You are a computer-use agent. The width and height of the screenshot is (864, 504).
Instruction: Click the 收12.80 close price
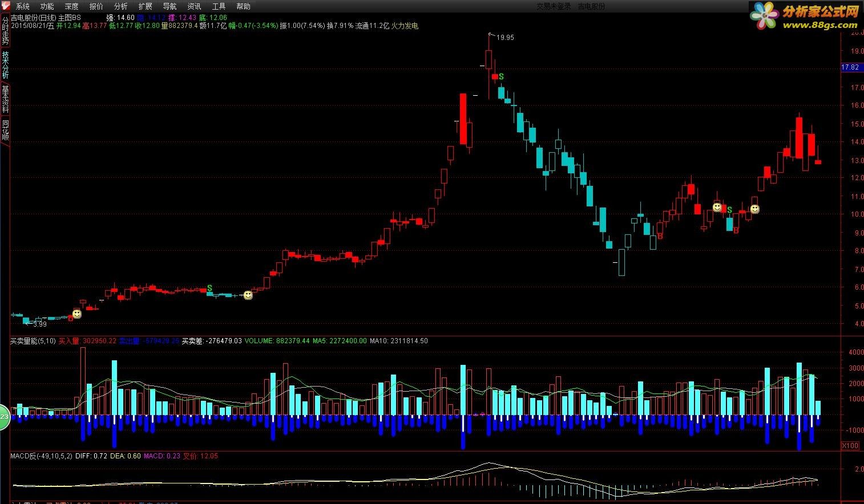click(x=147, y=26)
